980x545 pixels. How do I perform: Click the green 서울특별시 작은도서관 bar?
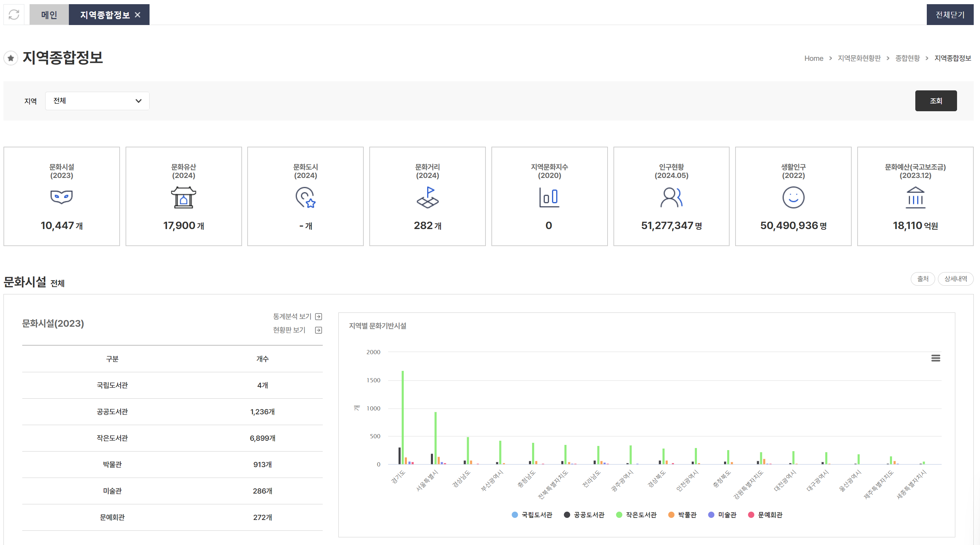click(436, 438)
